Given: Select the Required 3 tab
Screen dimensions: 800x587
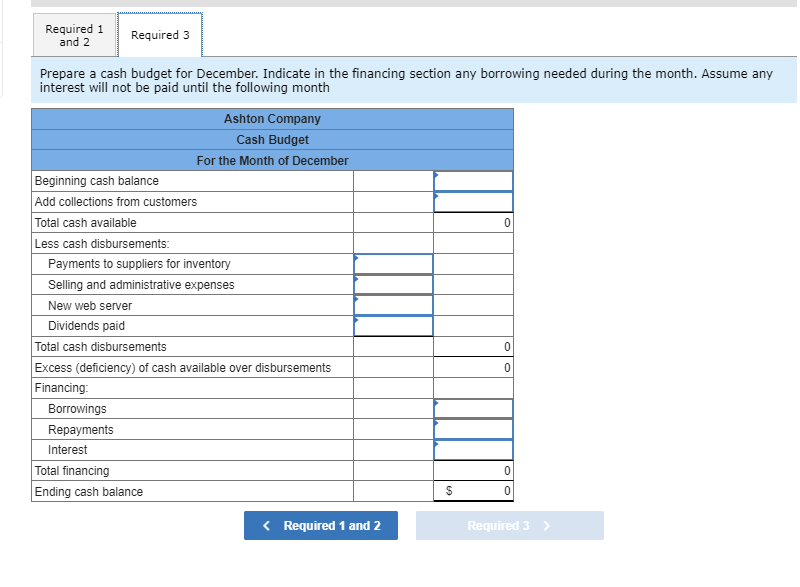Looking at the screenshot, I should (x=160, y=35).
